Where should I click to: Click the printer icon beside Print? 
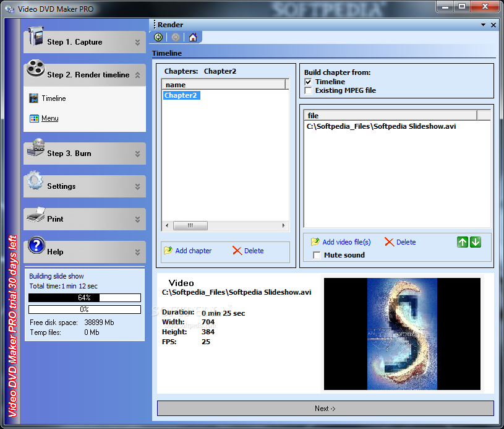[x=36, y=215]
